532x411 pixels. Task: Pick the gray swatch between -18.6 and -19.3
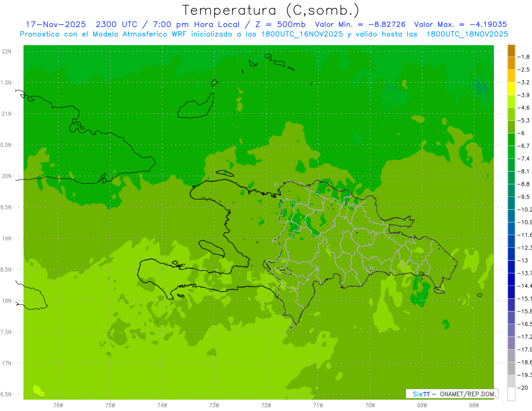tap(512, 368)
